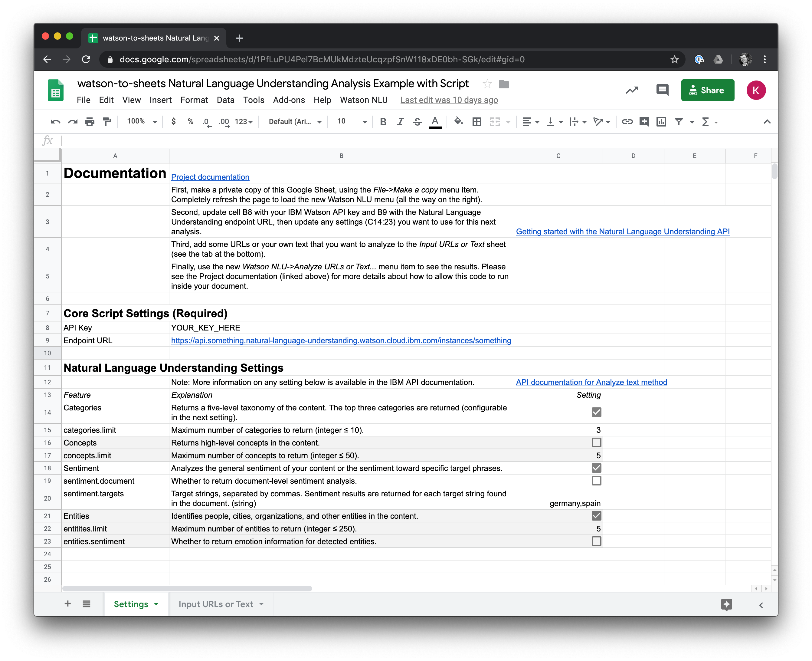Click the Redo icon in toolbar
Image resolution: width=812 pixels, height=661 pixels.
[72, 122]
